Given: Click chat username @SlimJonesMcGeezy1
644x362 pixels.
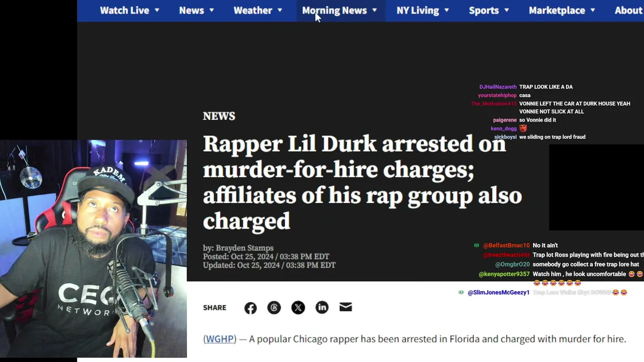Looking at the screenshot, I should pos(499,293).
